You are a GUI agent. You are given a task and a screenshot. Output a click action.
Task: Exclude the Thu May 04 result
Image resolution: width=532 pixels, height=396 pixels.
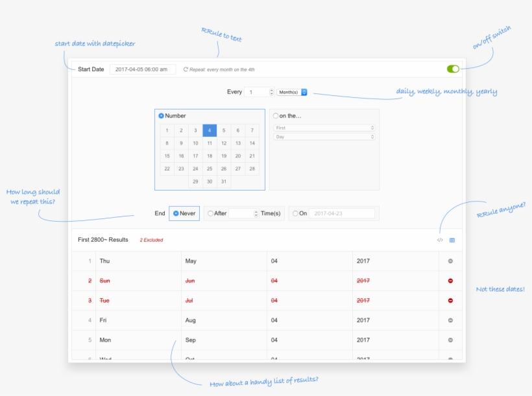click(x=452, y=261)
